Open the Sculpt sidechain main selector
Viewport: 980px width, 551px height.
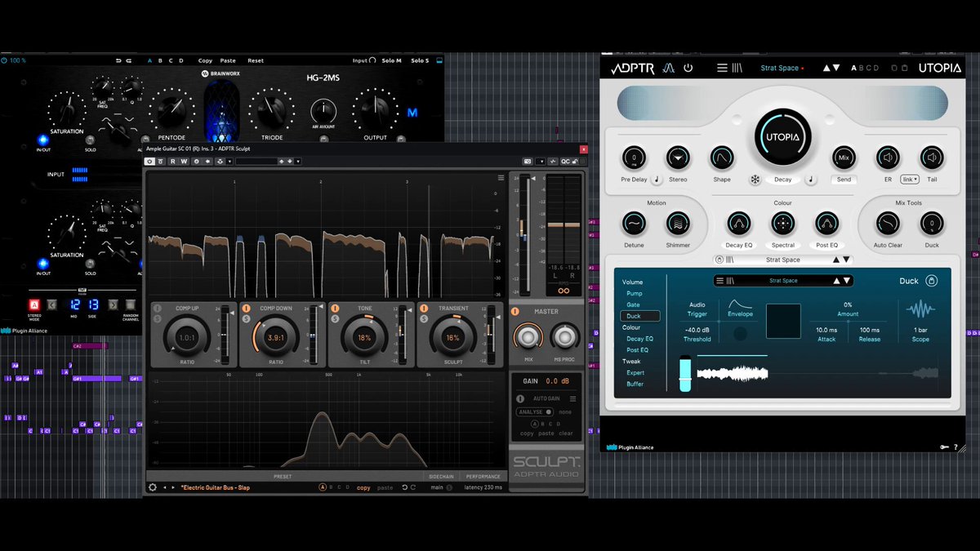[x=441, y=487]
